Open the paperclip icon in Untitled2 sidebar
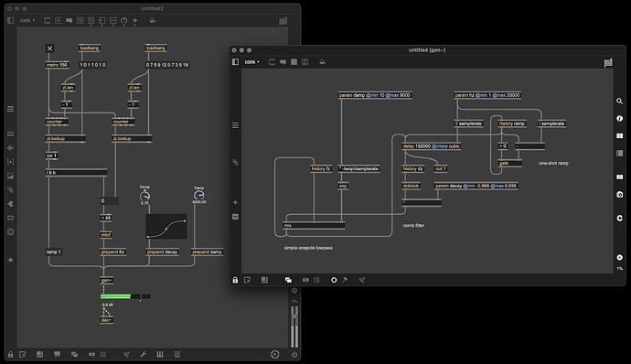The width and height of the screenshot is (631, 364). coord(10,189)
